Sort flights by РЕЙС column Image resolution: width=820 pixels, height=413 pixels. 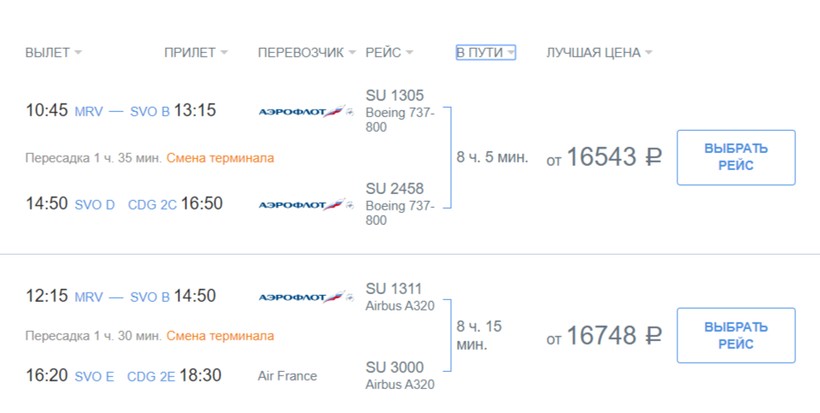click(x=389, y=53)
